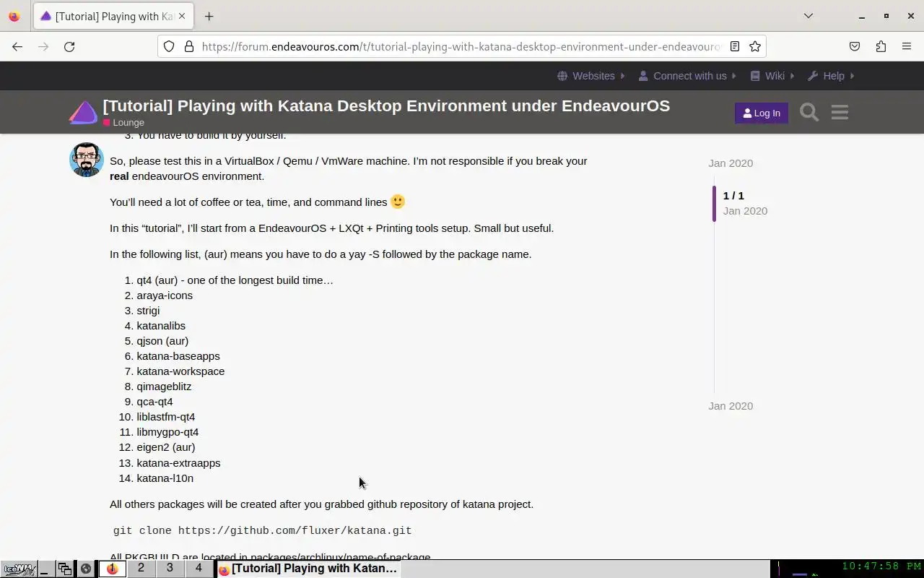The image size is (924, 578).
Task: Click the author avatar picture
Action: tap(87, 160)
